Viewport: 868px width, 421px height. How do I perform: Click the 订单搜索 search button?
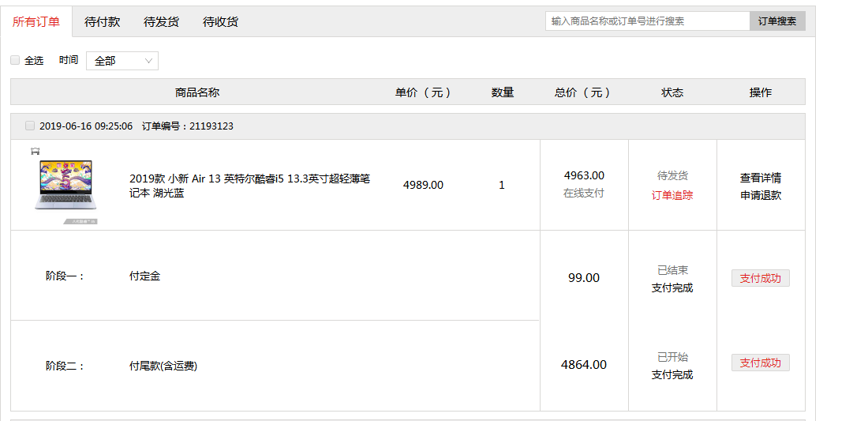coord(777,21)
